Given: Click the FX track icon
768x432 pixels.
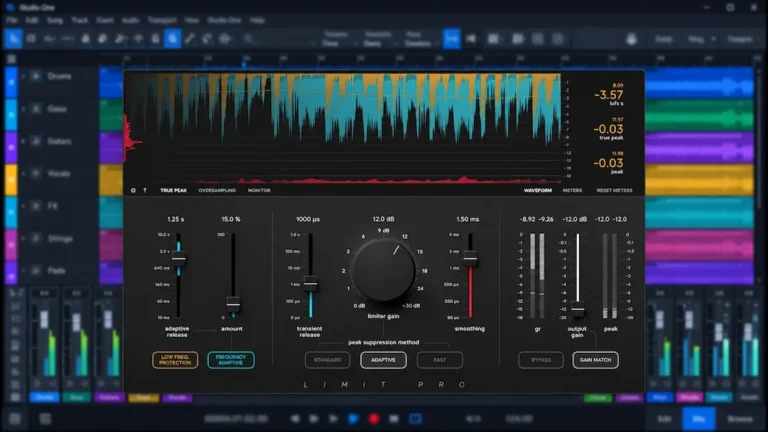Looking at the screenshot, I should 36,206.
